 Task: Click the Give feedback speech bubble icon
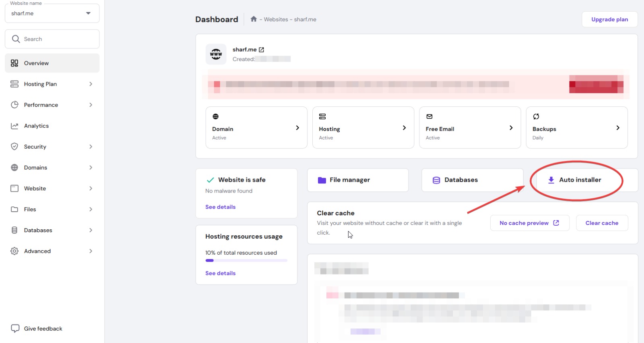pyautogui.click(x=15, y=328)
